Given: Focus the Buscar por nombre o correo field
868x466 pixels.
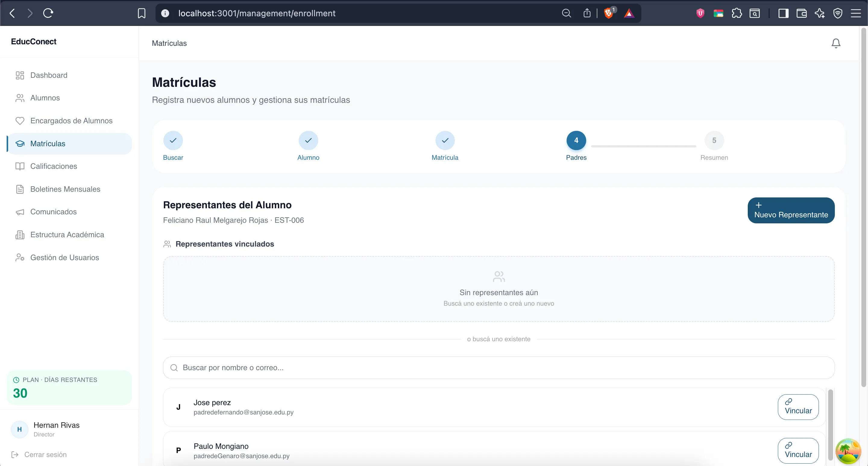Looking at the screenshot, I should 499,368.
